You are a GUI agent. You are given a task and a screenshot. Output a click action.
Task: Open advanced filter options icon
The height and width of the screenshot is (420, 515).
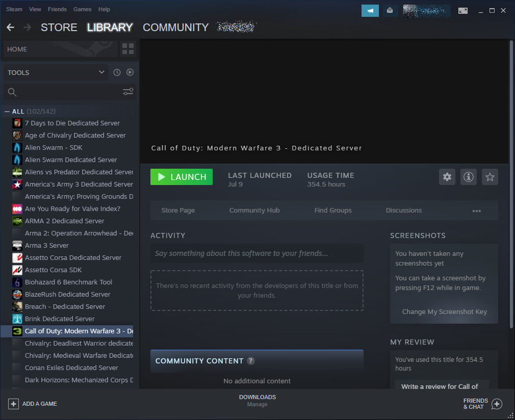[x=128, y=92]
